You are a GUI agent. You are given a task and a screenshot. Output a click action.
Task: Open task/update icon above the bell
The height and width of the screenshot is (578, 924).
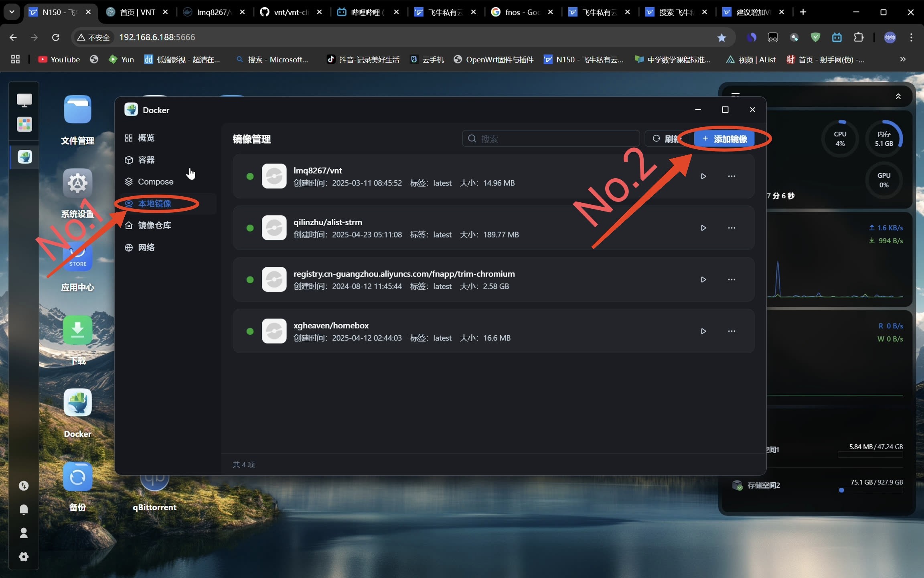point(24,486)
